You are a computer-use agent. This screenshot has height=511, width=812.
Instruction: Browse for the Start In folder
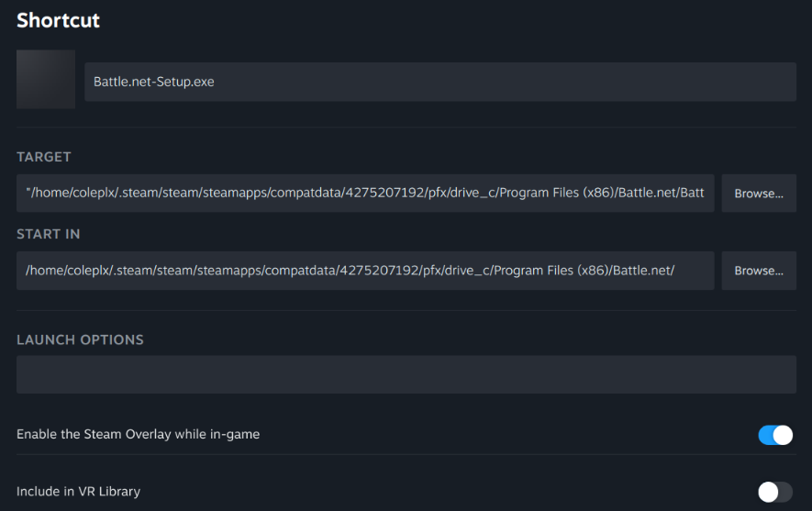coord(758,271)
